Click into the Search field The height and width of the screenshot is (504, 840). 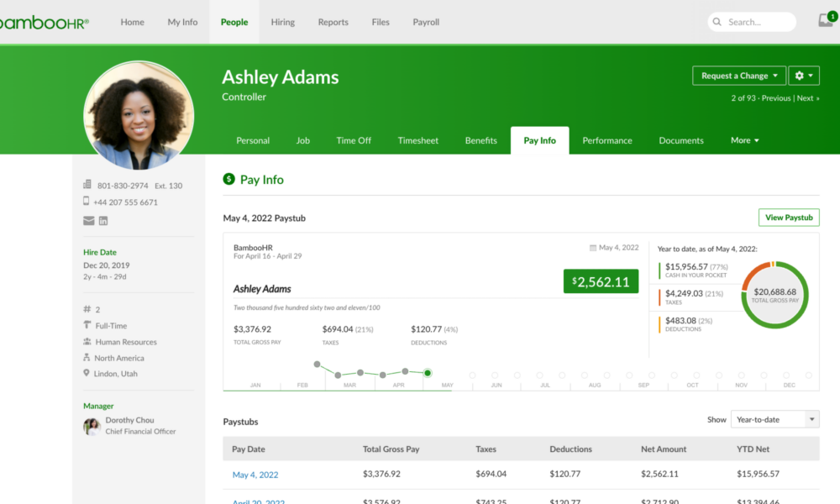tap(752, 22)
